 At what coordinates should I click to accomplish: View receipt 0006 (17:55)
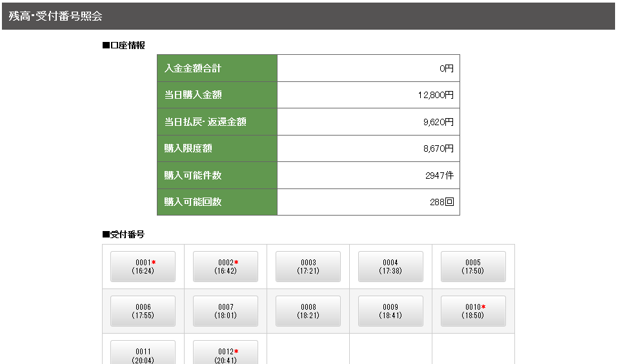click(143, 311)
